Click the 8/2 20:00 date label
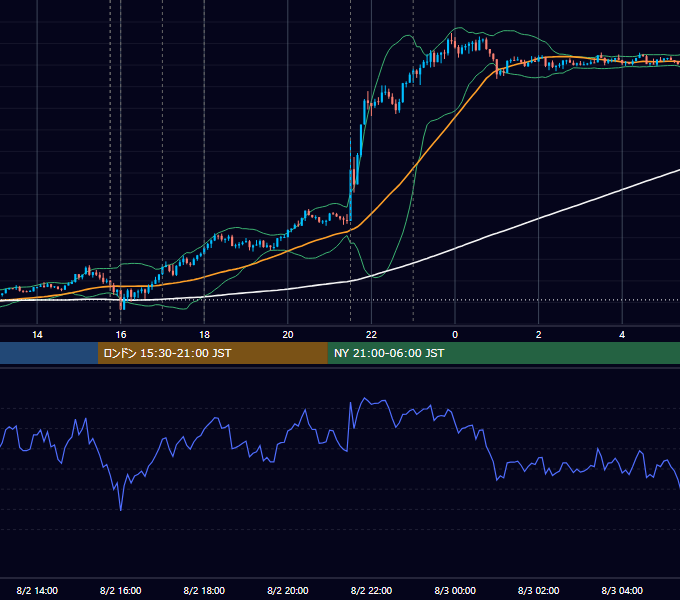680x600 pixels. [288, 590]
